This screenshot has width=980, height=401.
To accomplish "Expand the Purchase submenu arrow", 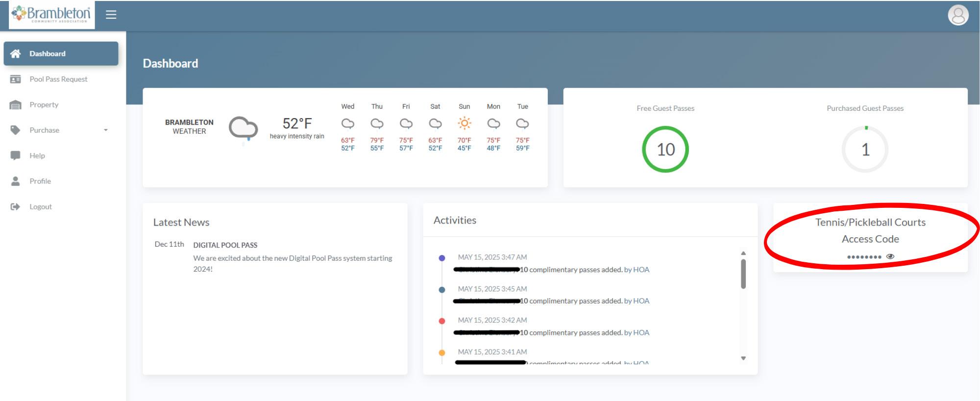I will (105, 130).
